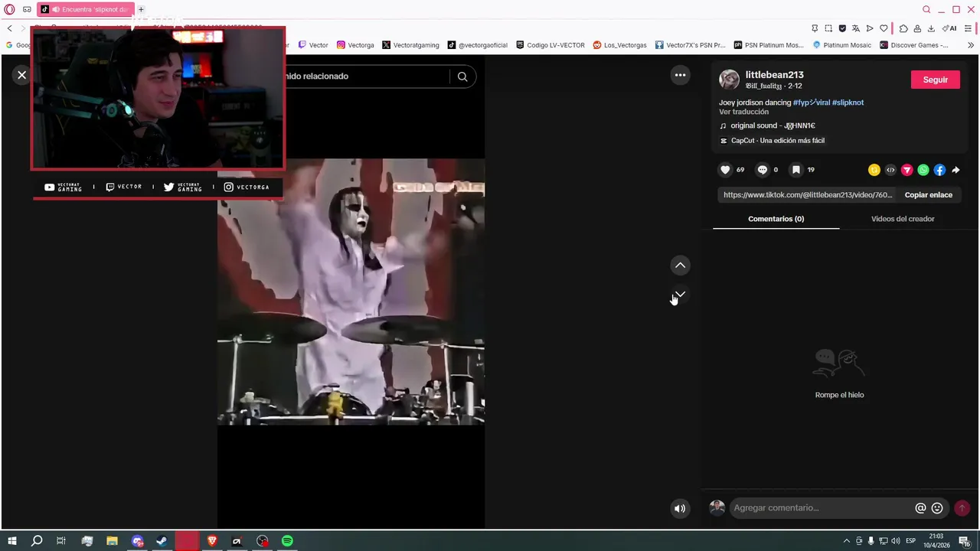Click the Opera search tabs magnifier icon
This screenshot has height=551, width=980.
click(x=926, y=9)
